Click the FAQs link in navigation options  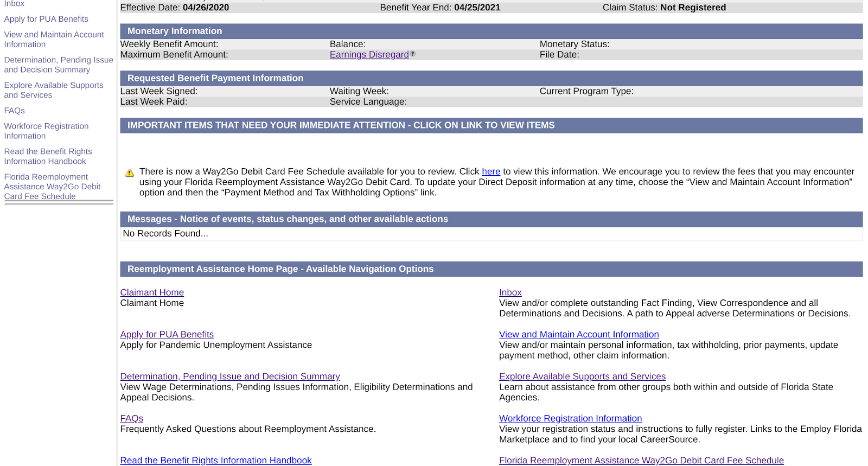pyautogui.click(x=132, y=419)
